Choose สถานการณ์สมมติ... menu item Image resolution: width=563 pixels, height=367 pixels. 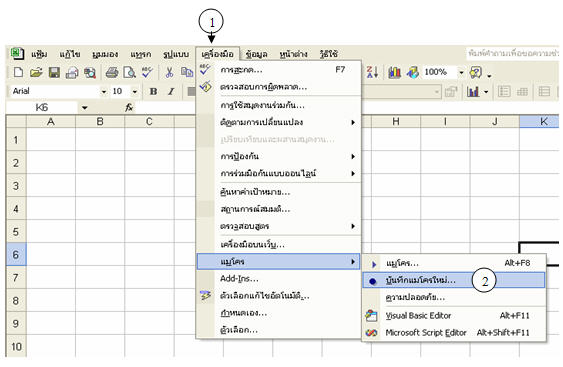(279, 209)
